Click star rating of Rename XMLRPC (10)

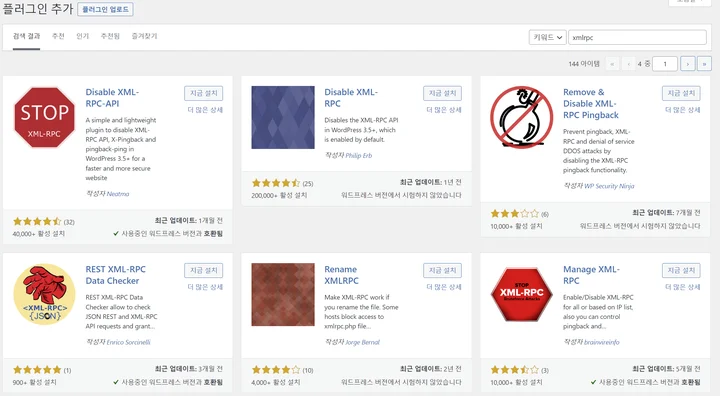click(276, 370)
